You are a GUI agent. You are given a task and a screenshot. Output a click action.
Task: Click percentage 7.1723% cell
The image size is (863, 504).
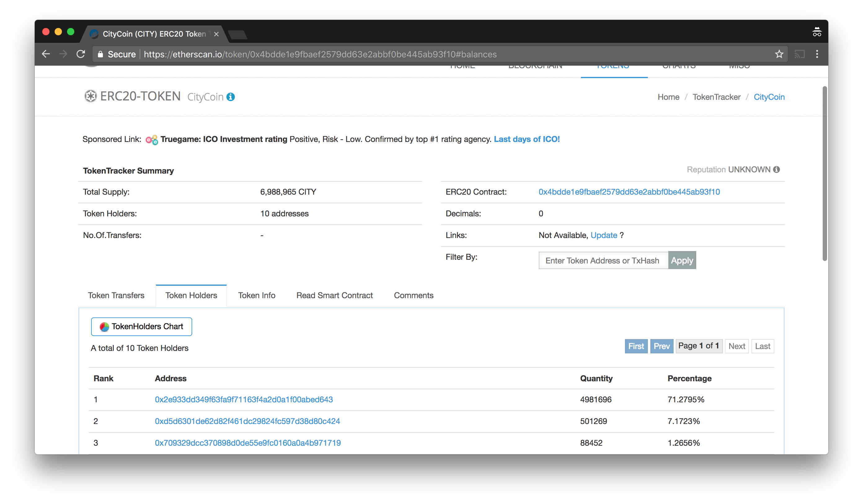(683, 421)
